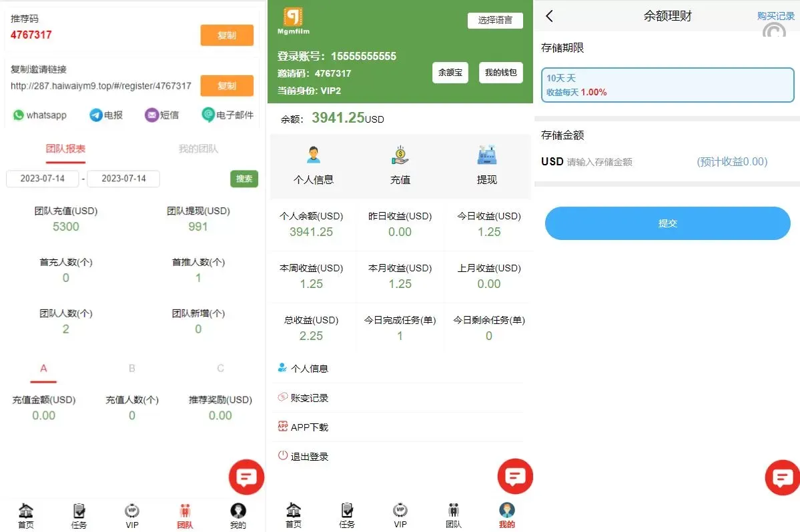The width and height of the screenshot is (800, 532).
Task: Select the 10天 storage period option
Action: tap(667, 85)
